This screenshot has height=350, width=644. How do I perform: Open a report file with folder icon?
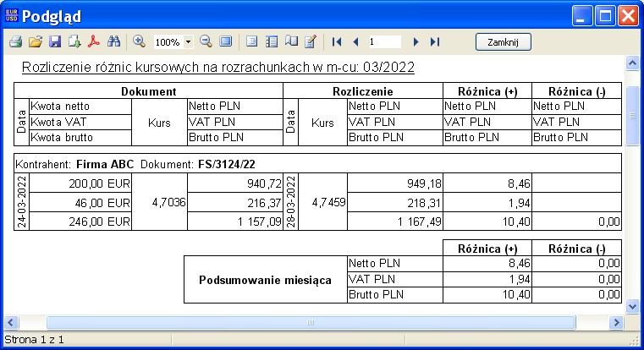(x=35, y=41)
